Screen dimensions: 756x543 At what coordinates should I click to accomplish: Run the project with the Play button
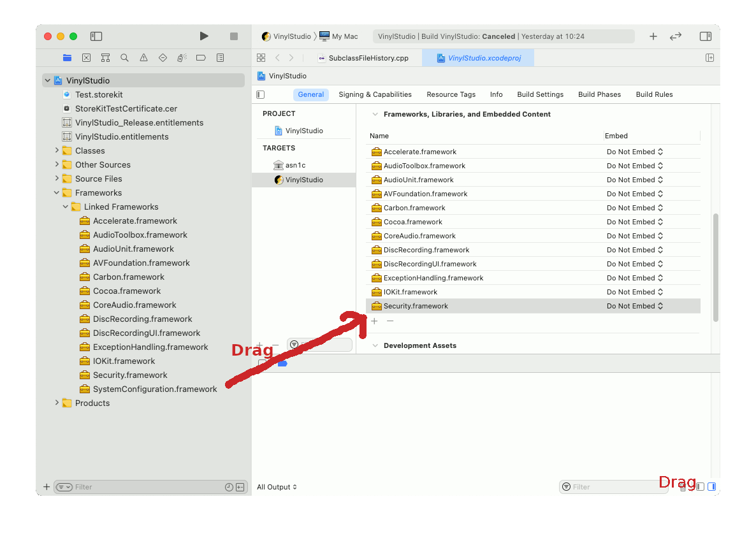[x=204, y=36]
